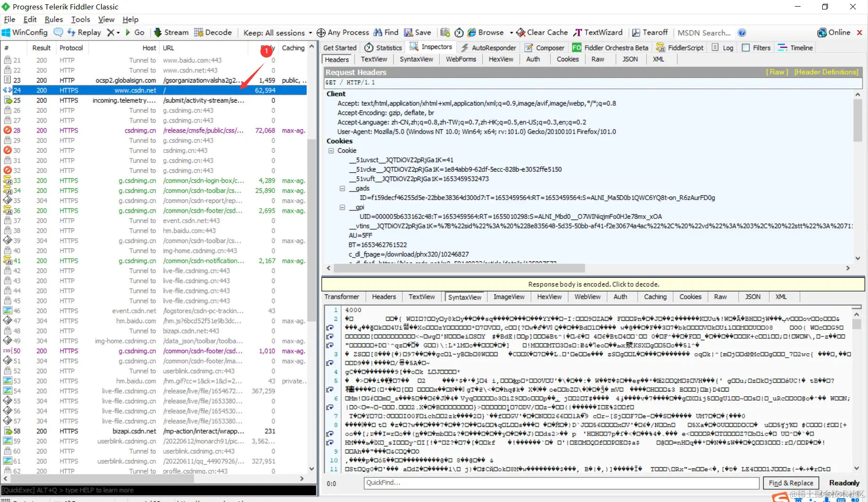868x502 pixels.
Task: Open the Remove sessions dropdown arrow
Action: tap(118, 33)
